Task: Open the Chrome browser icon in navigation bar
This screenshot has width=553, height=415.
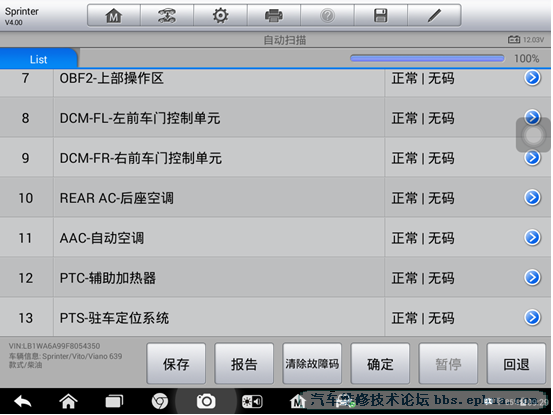Action: pyautogui.click(x=160, y=401)
